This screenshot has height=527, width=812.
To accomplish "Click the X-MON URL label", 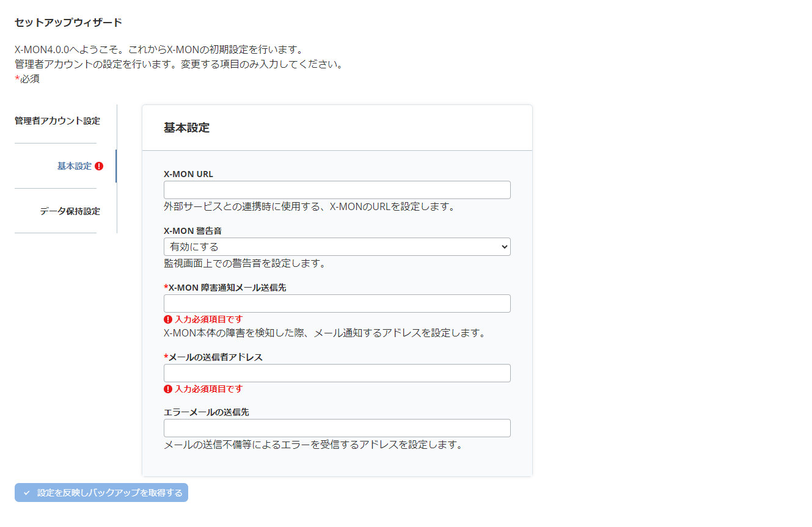I will [189, 174].
